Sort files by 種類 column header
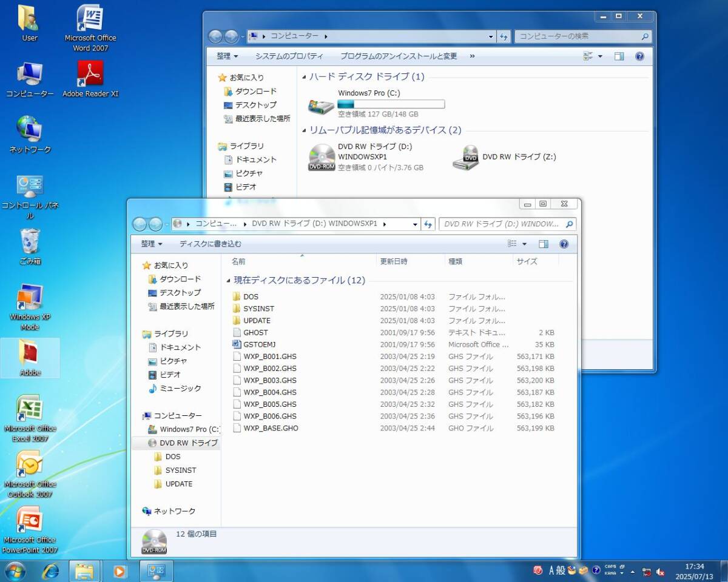This screenshot has height=582, width=728. point(478,261)
